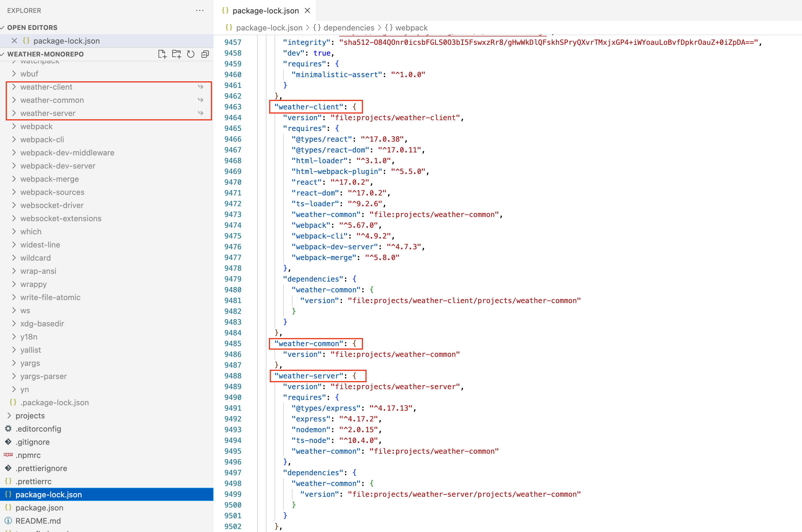The height and width of the screenshot is (532, 802).
Task: Open the webpack-cli folder
Action: pyautogui.click(x=42, y=140)
